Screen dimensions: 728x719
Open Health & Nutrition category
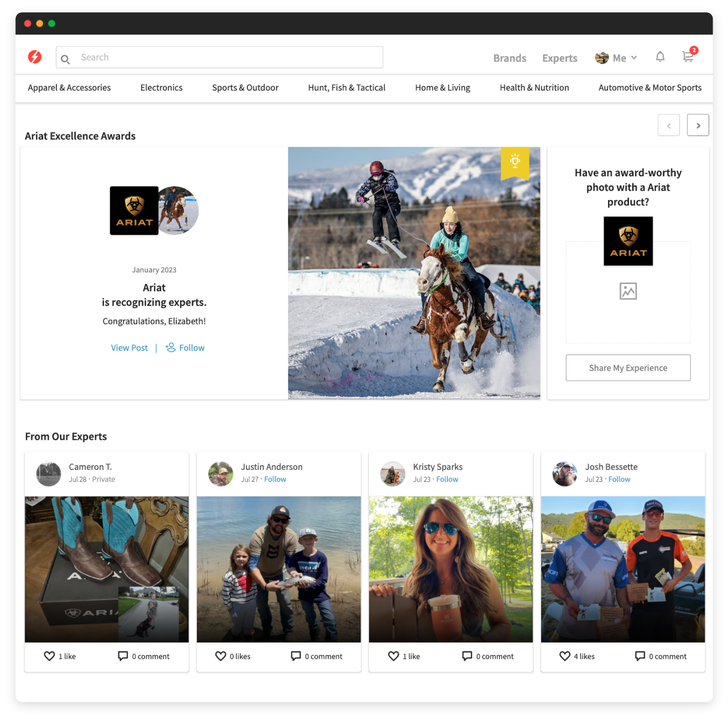click(x=534, y=87)
